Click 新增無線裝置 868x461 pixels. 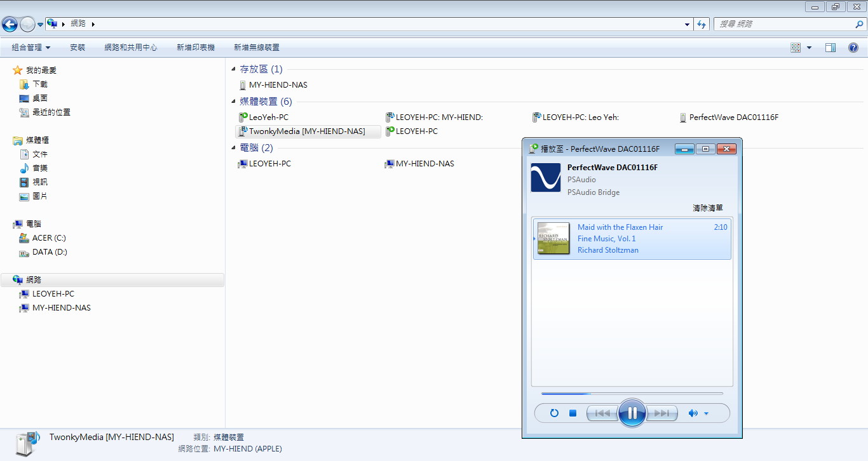tap(257, 48)
